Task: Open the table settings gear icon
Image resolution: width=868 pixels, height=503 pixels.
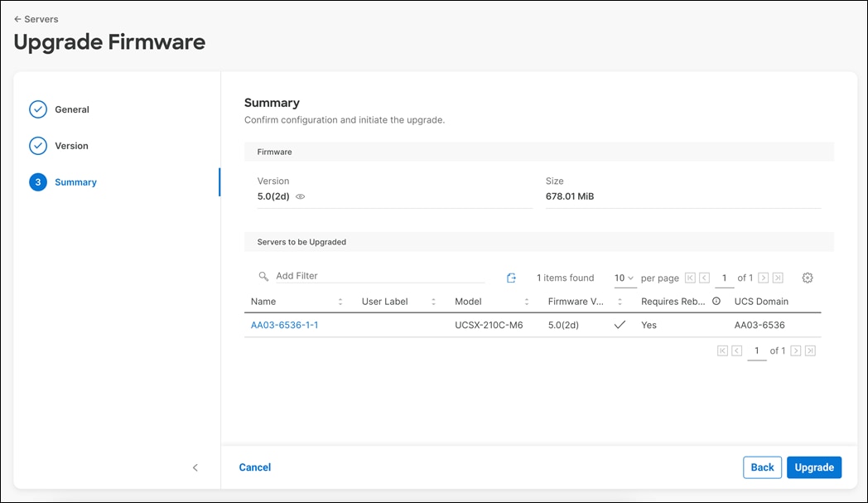Action: point(808,278)
